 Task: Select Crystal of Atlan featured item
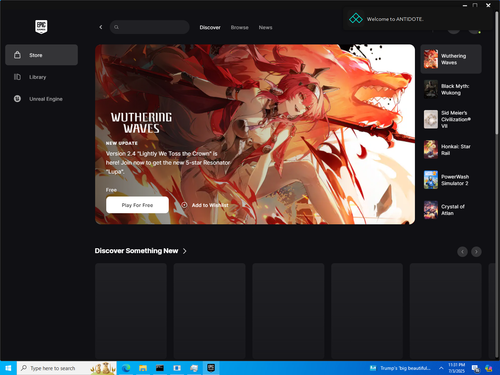point(451,210)
